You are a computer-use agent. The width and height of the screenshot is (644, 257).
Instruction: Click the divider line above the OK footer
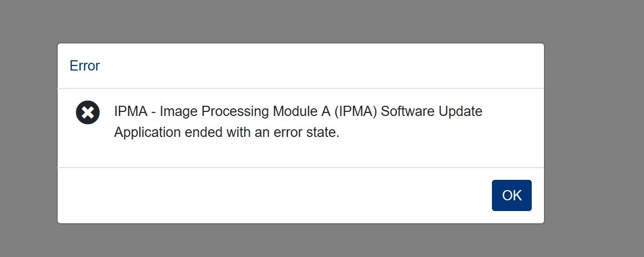pos(301,167)
